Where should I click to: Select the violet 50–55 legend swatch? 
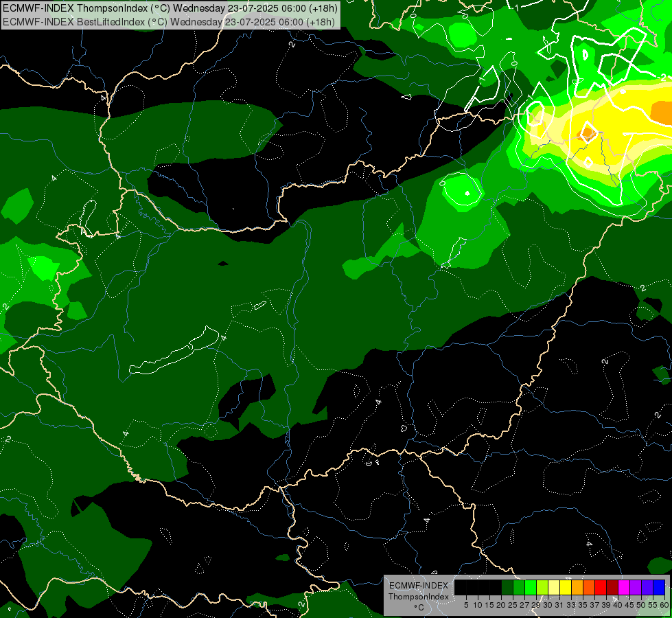(x=647, y=587)
